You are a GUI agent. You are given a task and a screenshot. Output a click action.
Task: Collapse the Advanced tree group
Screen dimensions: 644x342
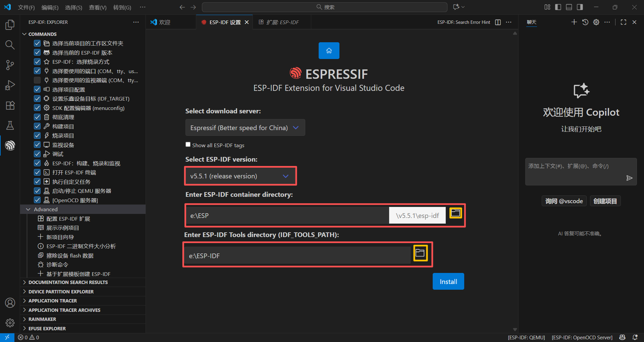click(28, 209)
